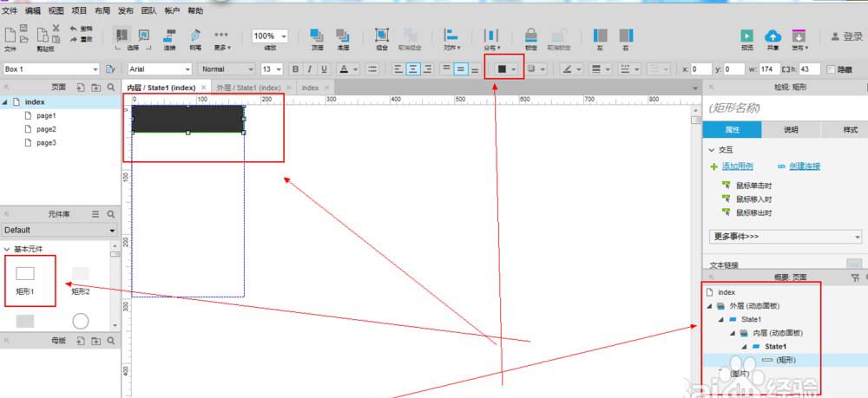Switch to 外层 / State1 (index) tab

(x=248, y=88)
